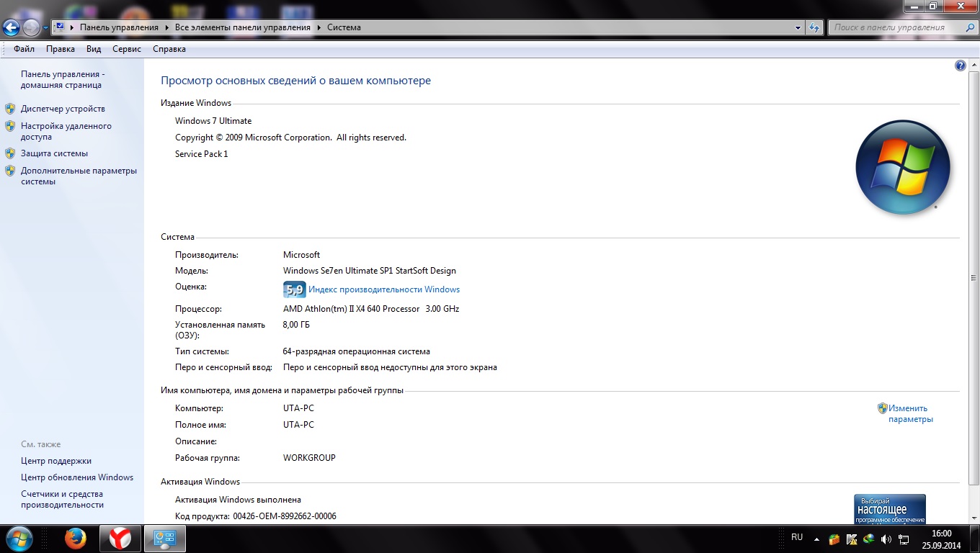Open Internet Download Manager tray icon
Screen dimensions: 980x553
pos(869,539)
